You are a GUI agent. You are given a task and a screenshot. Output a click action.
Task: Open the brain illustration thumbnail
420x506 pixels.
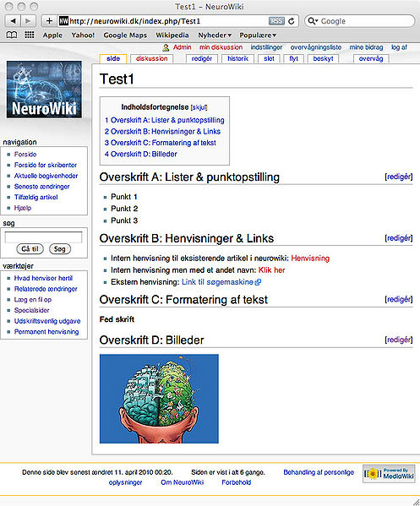point(159,399)
